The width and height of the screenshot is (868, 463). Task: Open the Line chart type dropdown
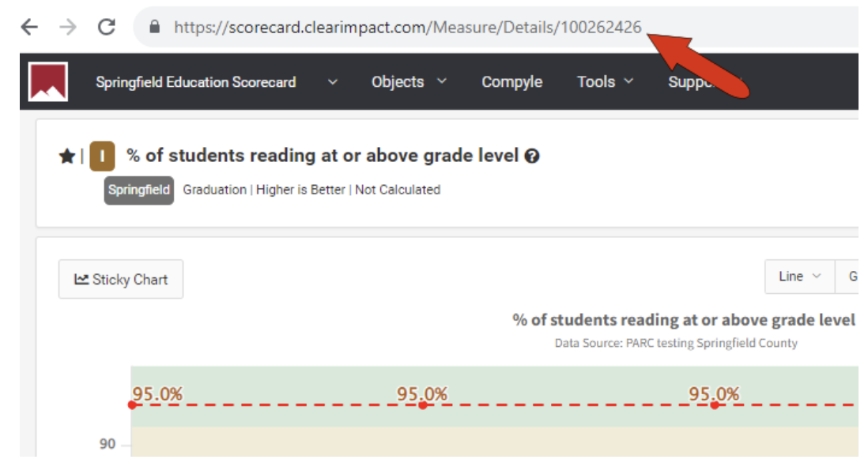pyautogui.click(x=799, y=277)
